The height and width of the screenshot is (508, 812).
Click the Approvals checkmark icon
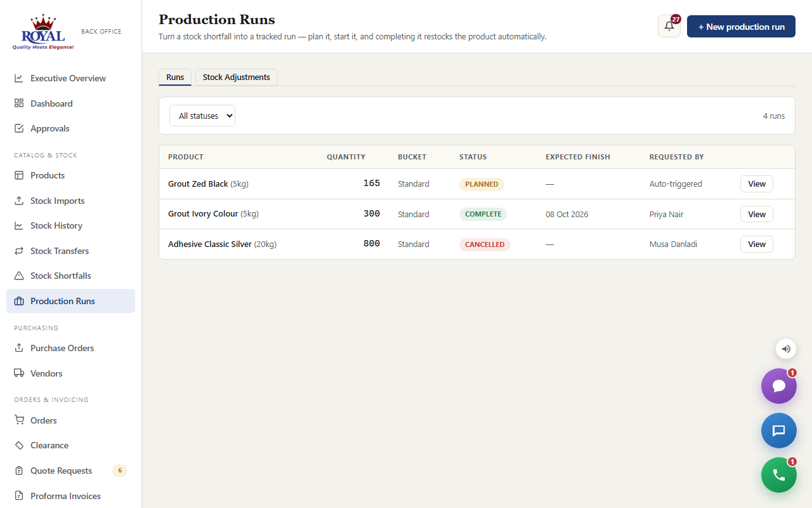19,128
